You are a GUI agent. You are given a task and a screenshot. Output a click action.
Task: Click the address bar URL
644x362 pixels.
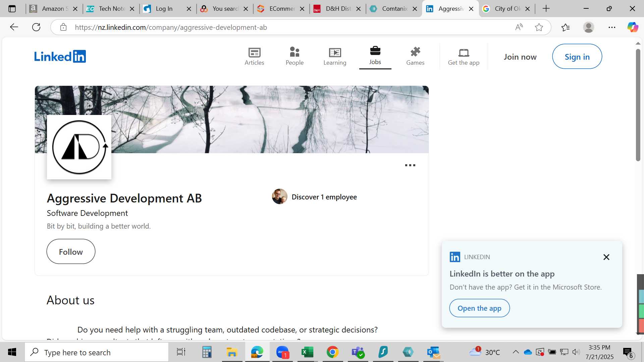pyautogui.click(x=171, y=27)
